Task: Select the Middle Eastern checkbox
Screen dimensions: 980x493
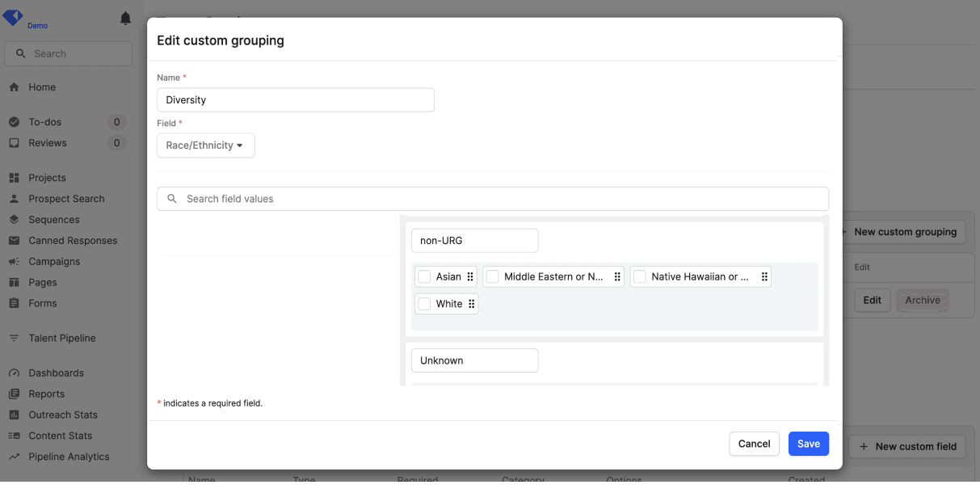Action: [x=492, y=276]
